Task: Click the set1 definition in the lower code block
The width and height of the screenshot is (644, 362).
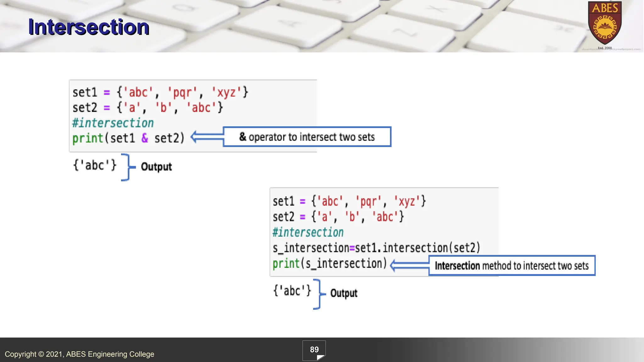Action: click(x=349, y=201)
